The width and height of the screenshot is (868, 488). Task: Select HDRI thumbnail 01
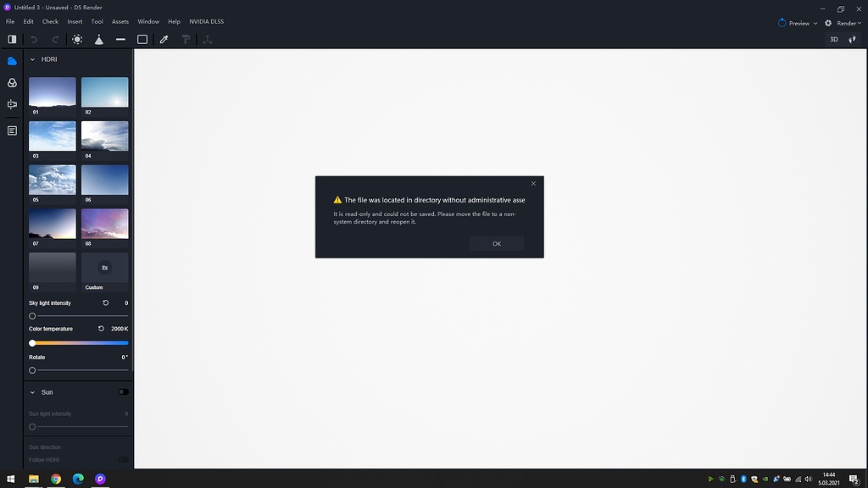[x=52, y=91]
